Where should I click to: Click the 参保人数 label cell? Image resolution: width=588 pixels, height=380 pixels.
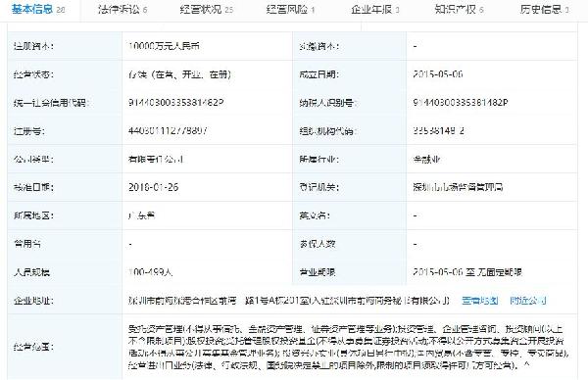pyautogui.click(x=350, y=244)
